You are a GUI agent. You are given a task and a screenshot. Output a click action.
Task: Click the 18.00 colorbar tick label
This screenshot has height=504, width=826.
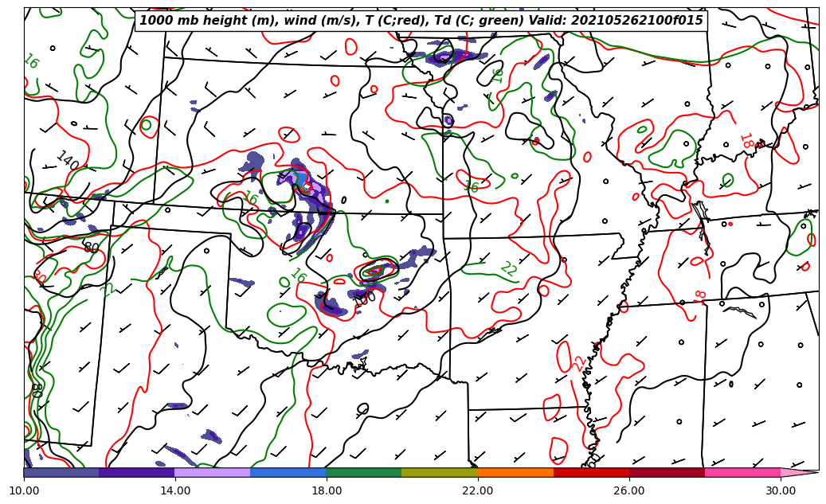[x=327, y=490]
